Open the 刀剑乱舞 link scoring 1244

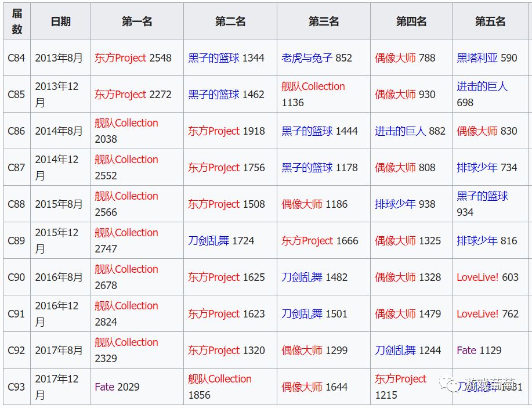[x=395, y=351]
